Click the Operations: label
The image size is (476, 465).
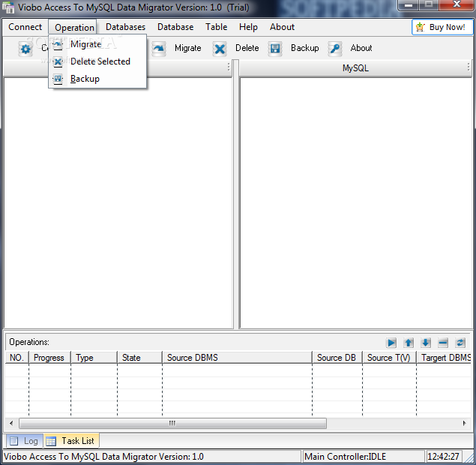point(29,342)
